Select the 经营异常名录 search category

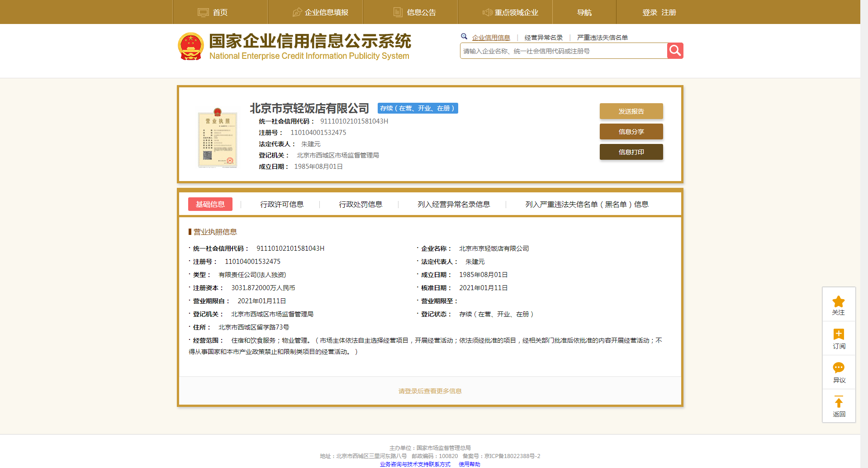543,38
